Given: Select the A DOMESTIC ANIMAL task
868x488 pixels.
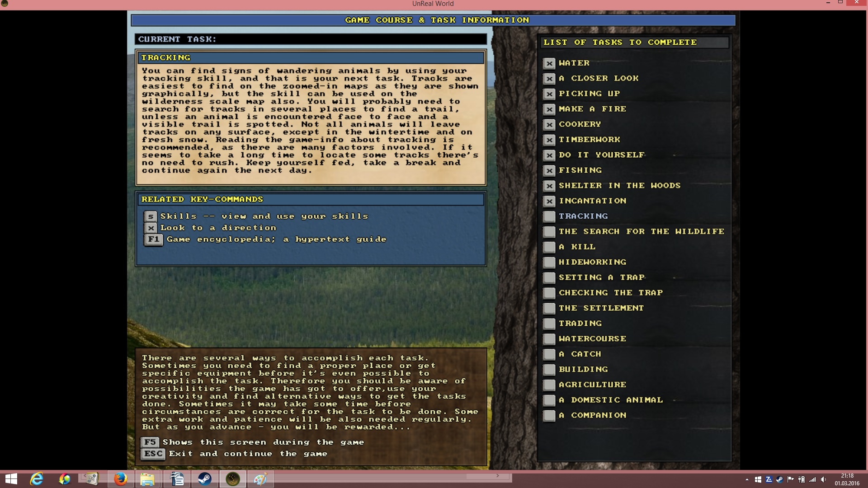Looking at the screenshot, I should [x=611, y=400].
